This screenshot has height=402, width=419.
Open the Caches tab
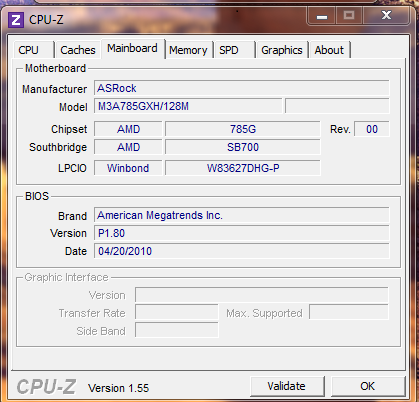tap(78, 50)
